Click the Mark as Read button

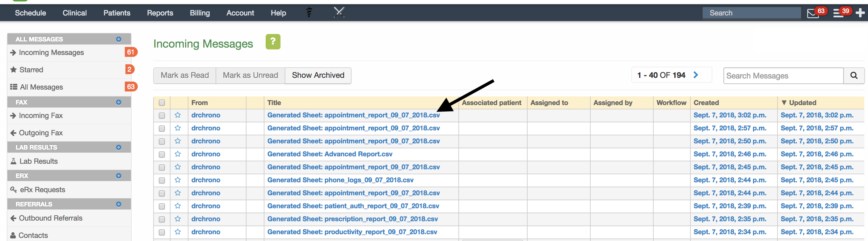point(185,75)
